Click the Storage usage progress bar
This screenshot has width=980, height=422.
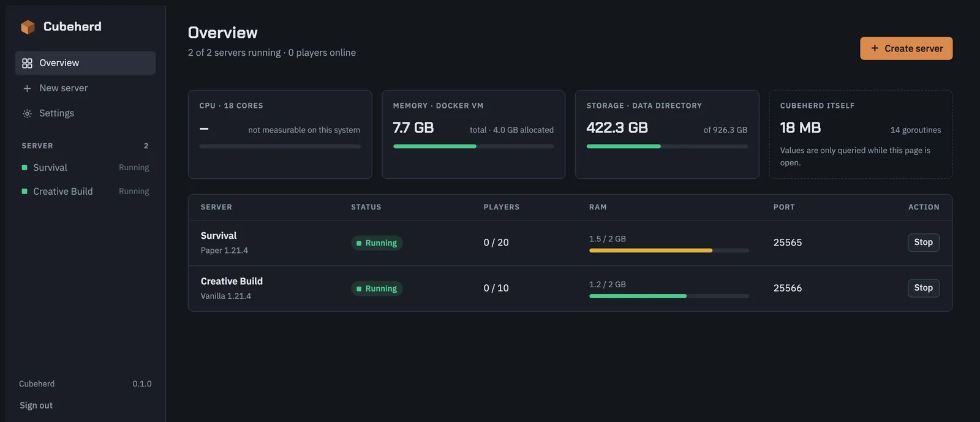tap(667, 146)
